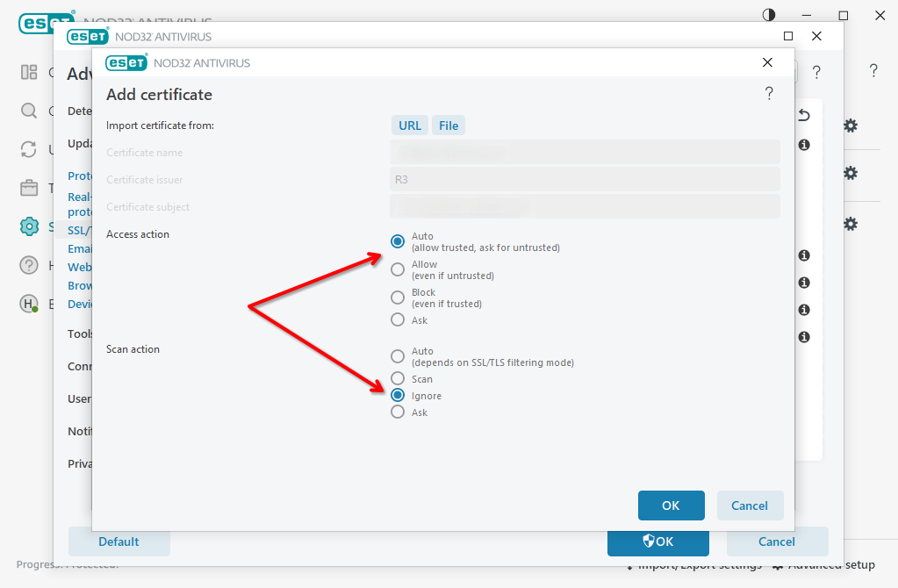Select Update section in Advanced setup tree
Image resolution: width=898 pixels, height=588 pixels.
click(x=79, y=144)
